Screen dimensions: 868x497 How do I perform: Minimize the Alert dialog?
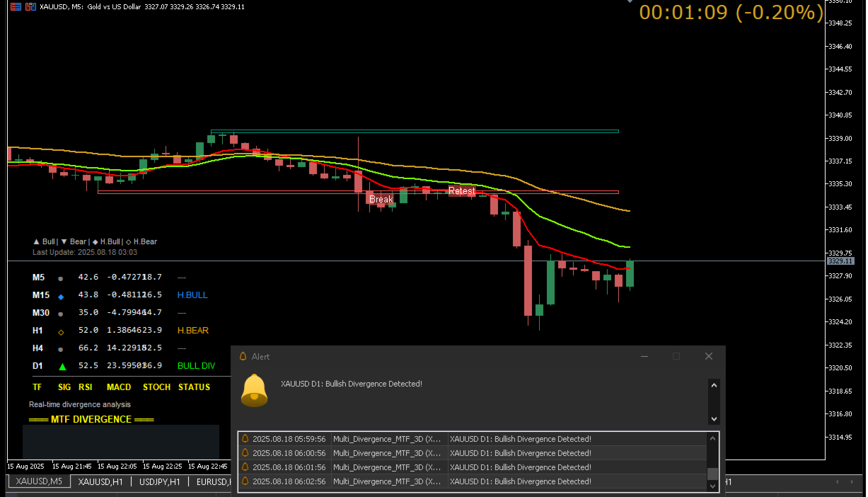(644, 356)
